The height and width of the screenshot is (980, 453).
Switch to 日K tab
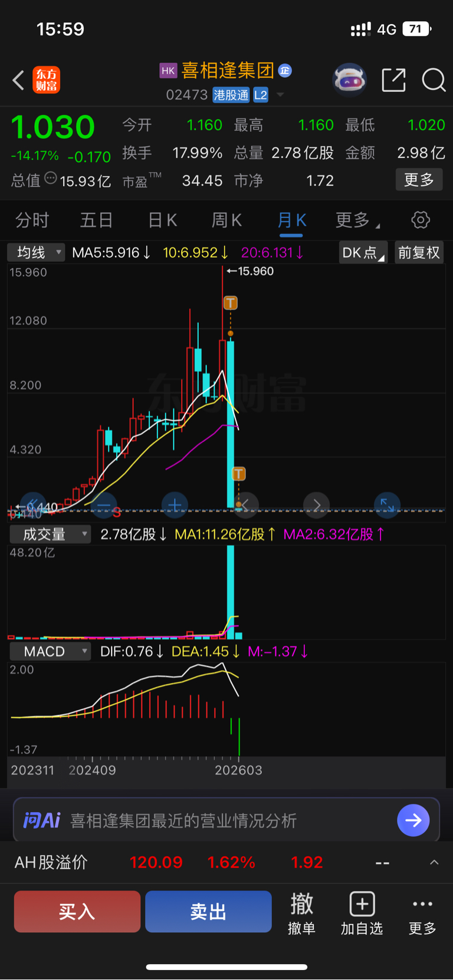[x=162, y=220]
